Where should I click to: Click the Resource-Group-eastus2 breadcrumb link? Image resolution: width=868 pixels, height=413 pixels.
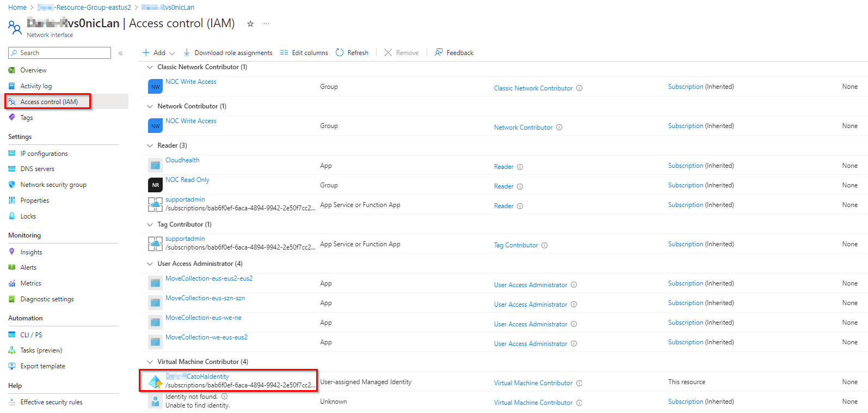(x=84, y=8)
